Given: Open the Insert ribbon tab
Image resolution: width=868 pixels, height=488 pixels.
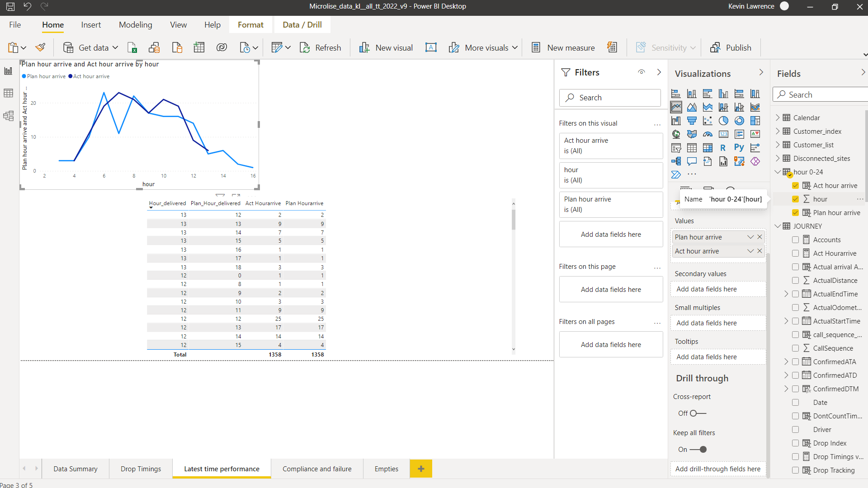Looking at the screenshot, I should [x=91, y=25].
